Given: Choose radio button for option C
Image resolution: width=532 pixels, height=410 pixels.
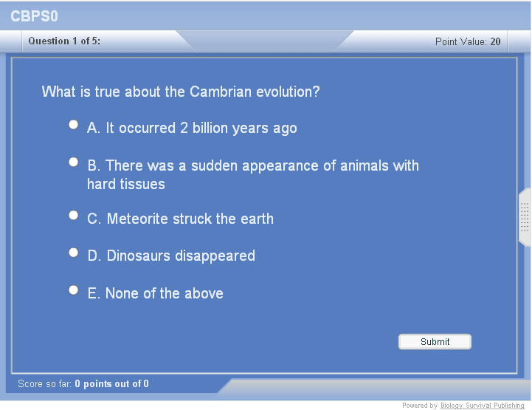Looking at the screenshot, I should 74,216.
